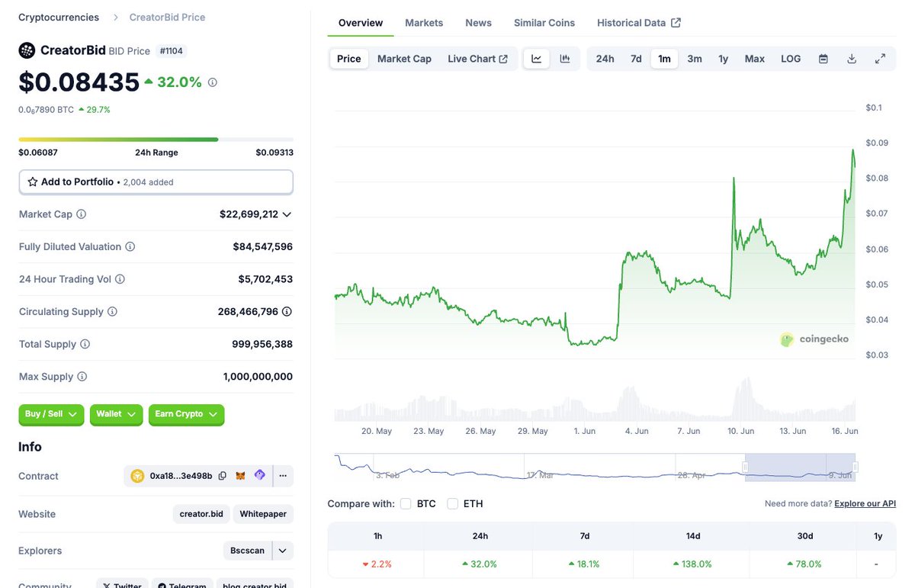Show info tooltip for Max Supply
915x588 pixels.
coord(82,377)
